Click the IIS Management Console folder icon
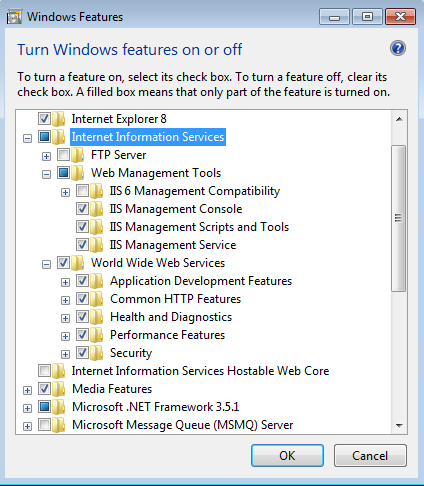Screen dimensions: 424x486 pyautogui.click(x=96, y=209)
